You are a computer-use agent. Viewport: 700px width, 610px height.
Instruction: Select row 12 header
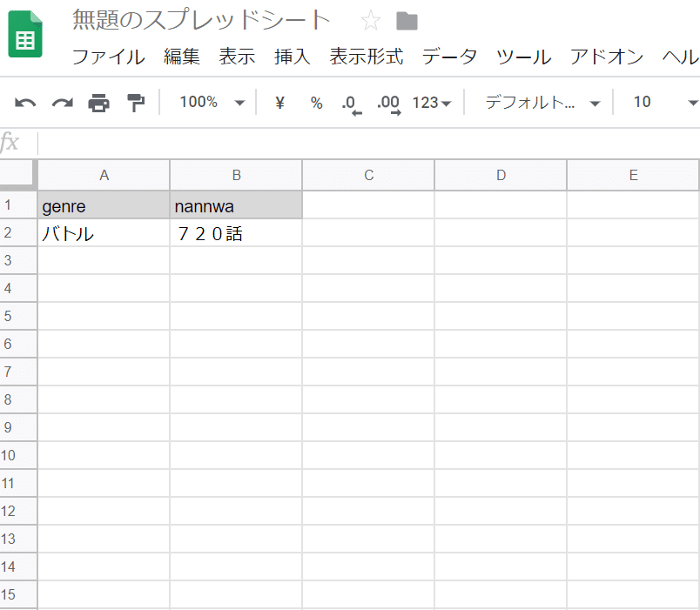point(18,511)
